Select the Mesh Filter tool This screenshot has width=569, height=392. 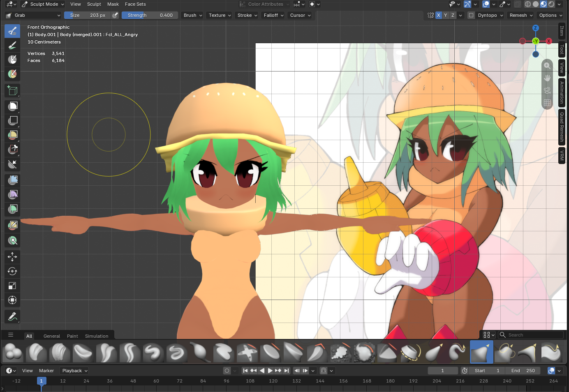pyautogui.click(x=12, y=180)
